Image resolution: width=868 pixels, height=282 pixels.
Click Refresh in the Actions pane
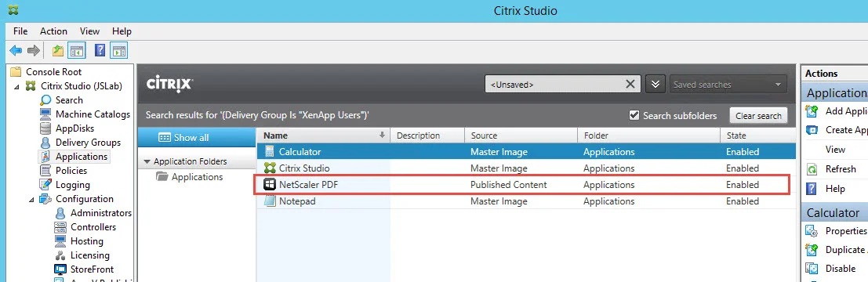[841, 169]
